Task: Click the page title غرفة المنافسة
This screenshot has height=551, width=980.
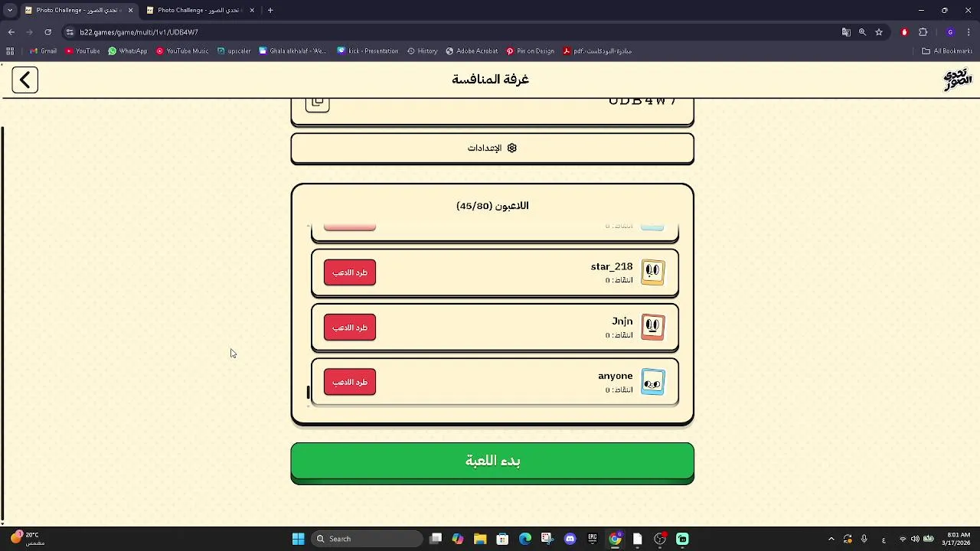Action: tap(491, 80)
